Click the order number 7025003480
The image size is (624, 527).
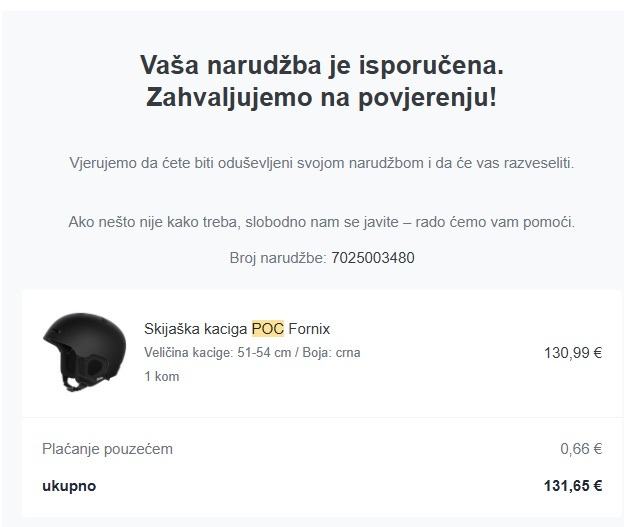(x=372, y=258)
